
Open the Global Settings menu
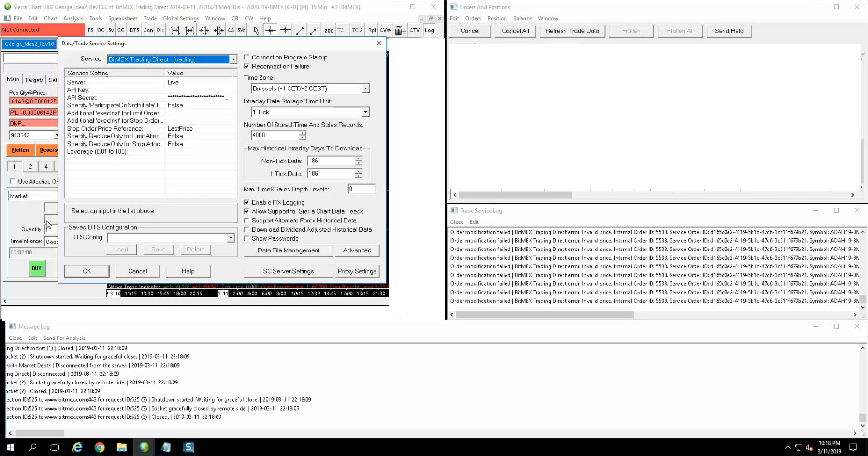click(x=181, y=18)
